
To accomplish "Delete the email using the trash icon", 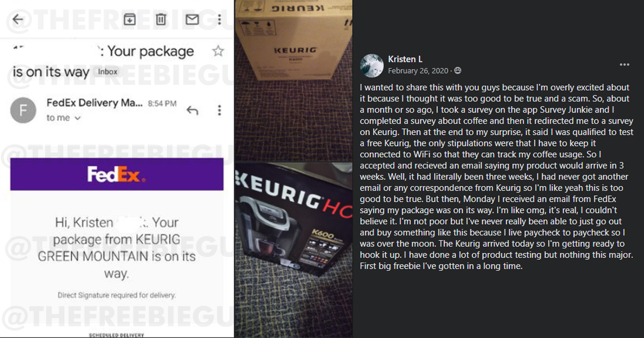I will (160, 19).
